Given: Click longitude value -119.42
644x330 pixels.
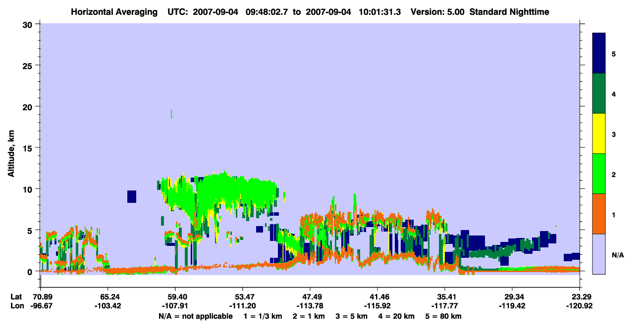Looking at the screenshot, I should [x=512, y=306].
